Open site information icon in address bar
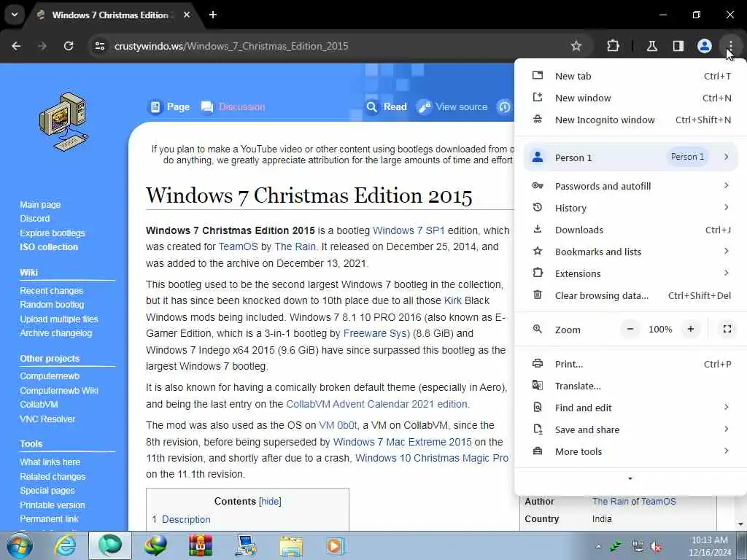The height and width of the screenshot is (560, 747). tap(99, 46)
